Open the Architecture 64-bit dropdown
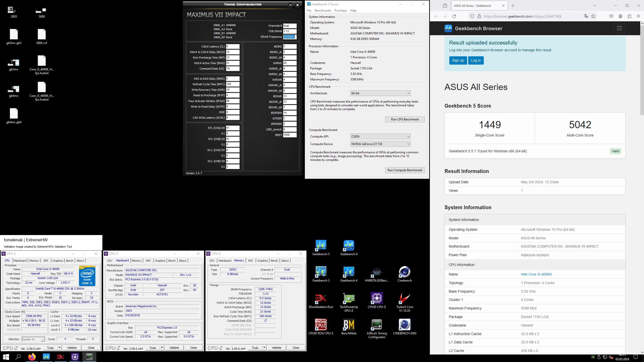The image size is (644, 362). (x=380, y=93)
